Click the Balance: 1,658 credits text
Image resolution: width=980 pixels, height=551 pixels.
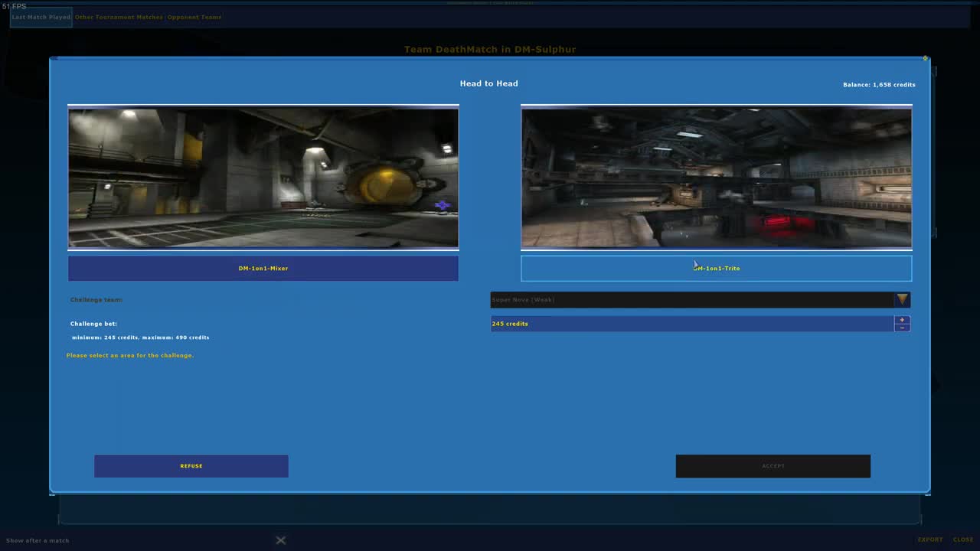pos(879,85)
